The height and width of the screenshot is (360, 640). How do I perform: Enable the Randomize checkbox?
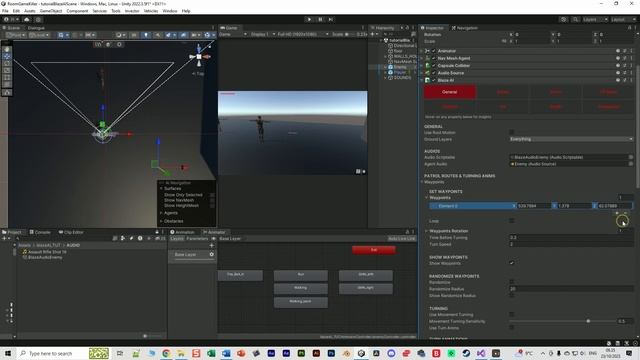(512, 282)
